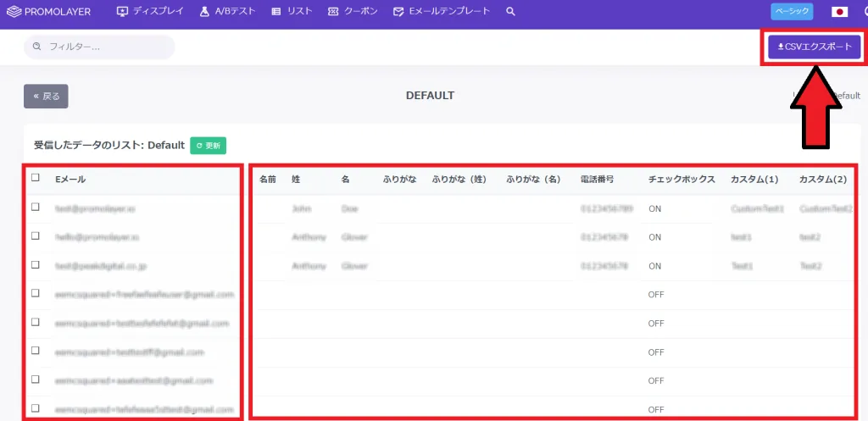The width and height of the screenshot is (868, 421).
Task: Select the hello@promolayer.io row checkbox
Action: pyautogui.click(x=36, y=235)
